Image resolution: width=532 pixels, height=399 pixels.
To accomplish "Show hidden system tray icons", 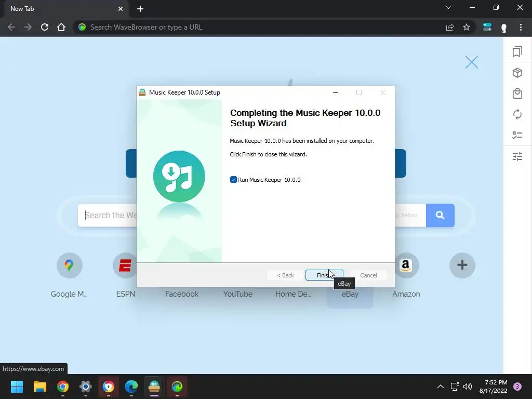I will [441, 387].
